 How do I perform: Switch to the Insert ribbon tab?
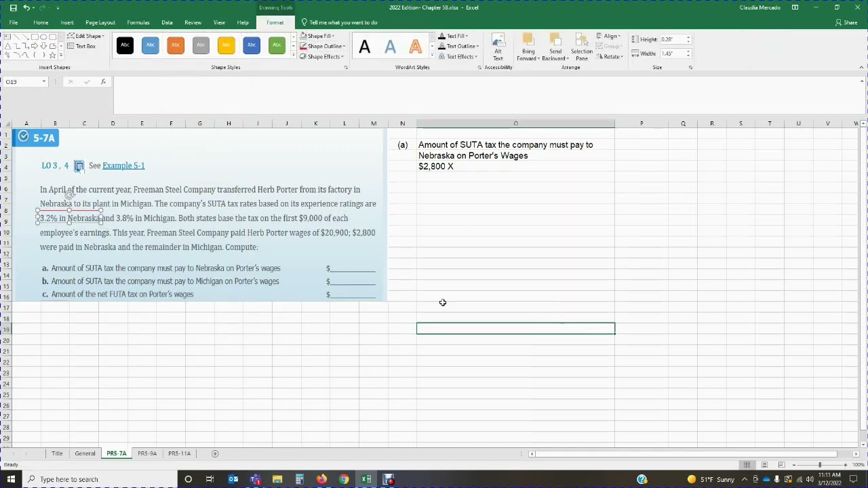pyautogui.click(x=67, y=22)
